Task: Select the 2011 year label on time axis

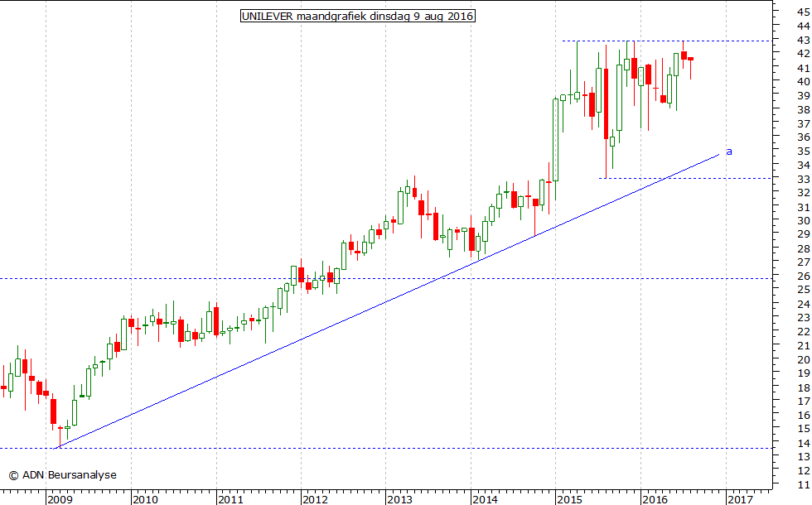Action: [230, 499]
